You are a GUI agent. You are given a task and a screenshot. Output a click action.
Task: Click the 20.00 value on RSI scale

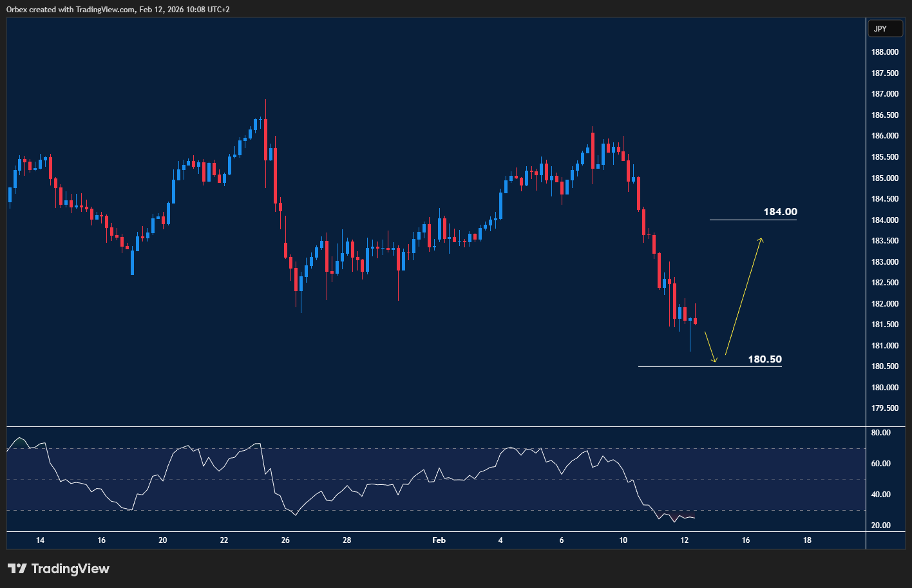coord(882,525)
